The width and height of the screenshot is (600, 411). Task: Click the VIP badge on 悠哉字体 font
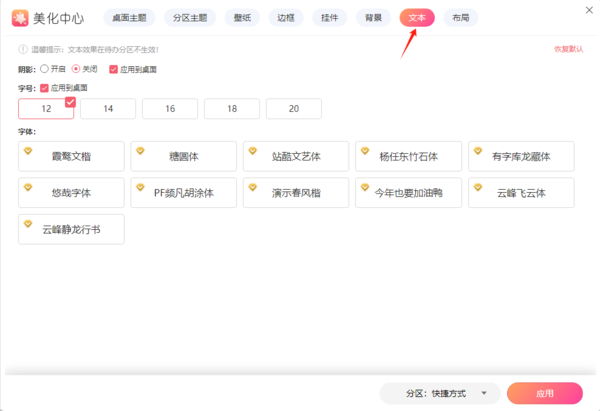coord(28,188)
